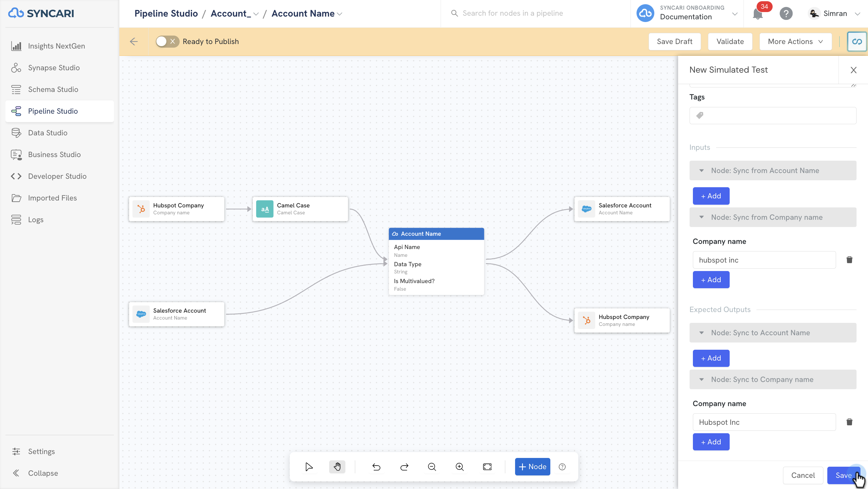Image resolution: width=868 pixels, height=489 pixels.
Task: Select the pointer selection tool
Action: click(x=309, y=467)
